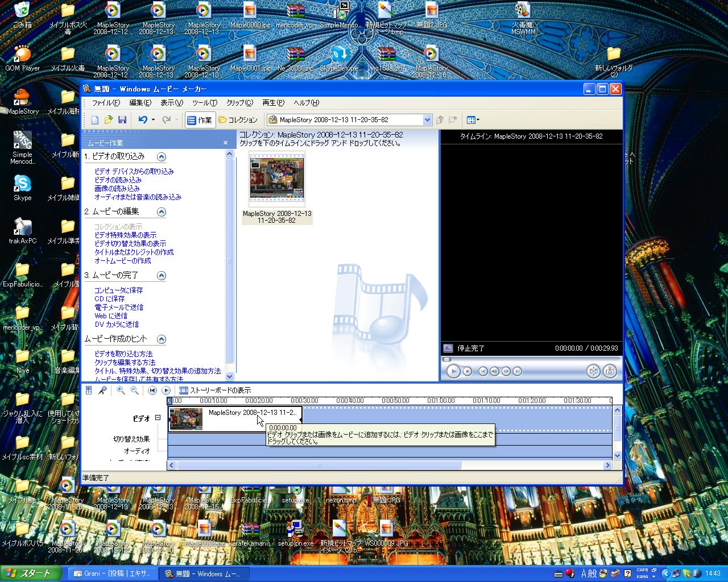Image resolution: width=728 pixels, height=582 pixels.
Task: Click the timeline horizontal scrollbar thumb
Action: pos(318,465)
